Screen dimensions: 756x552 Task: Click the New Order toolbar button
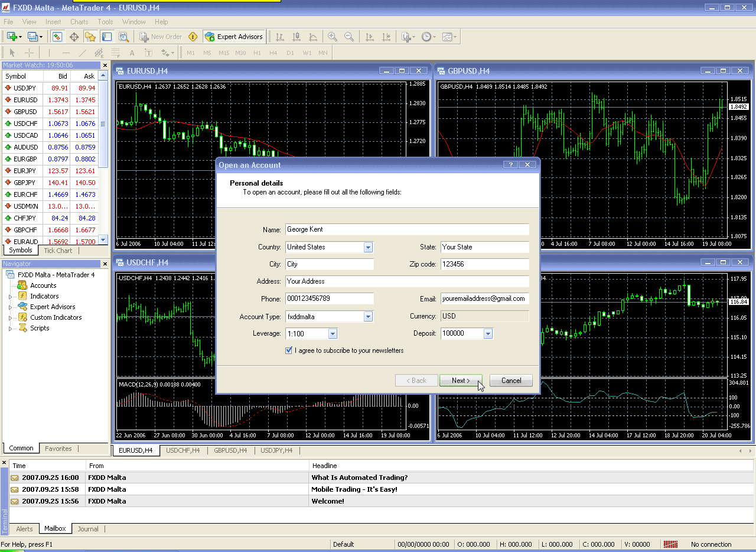click(161, 37)
